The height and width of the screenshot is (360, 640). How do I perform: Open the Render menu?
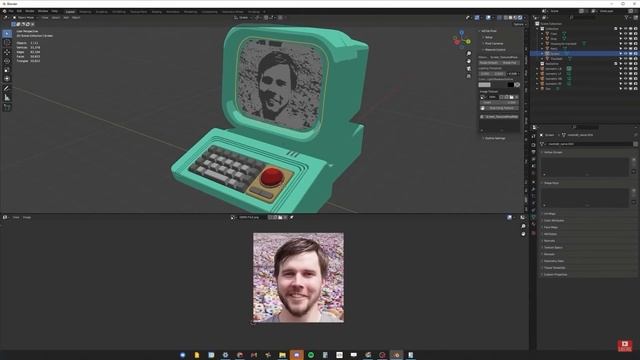tap(29, 11)
